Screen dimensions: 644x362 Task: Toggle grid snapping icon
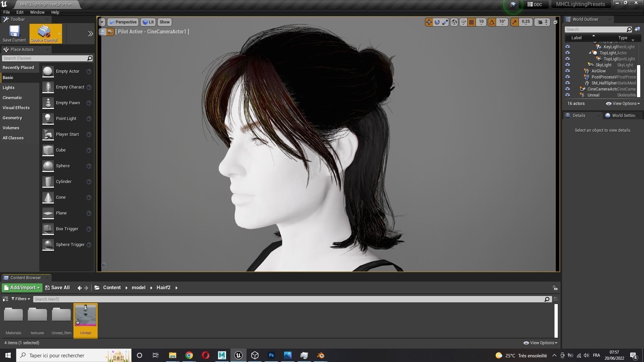(x=471, y=22)
